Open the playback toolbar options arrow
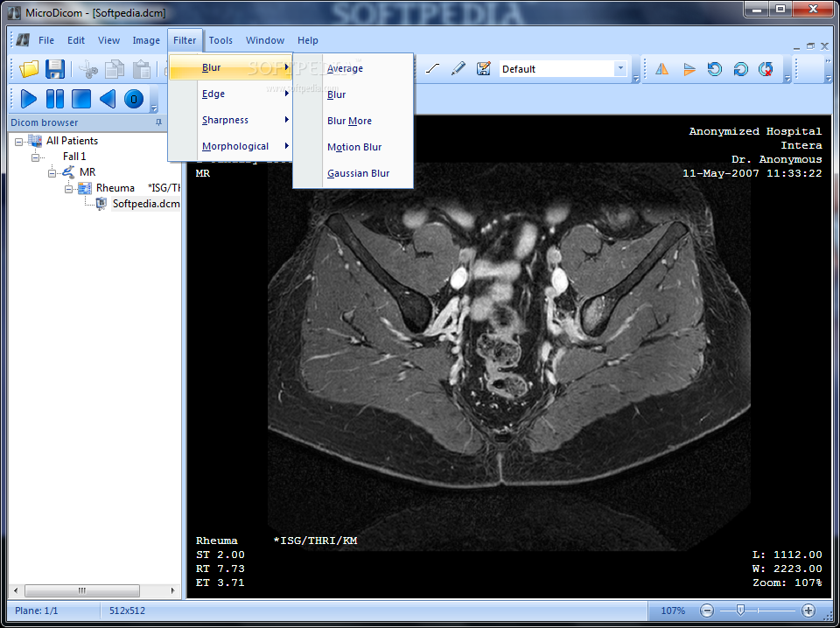Viewport: 840px width, 628px height. click(x=154, y=108)
